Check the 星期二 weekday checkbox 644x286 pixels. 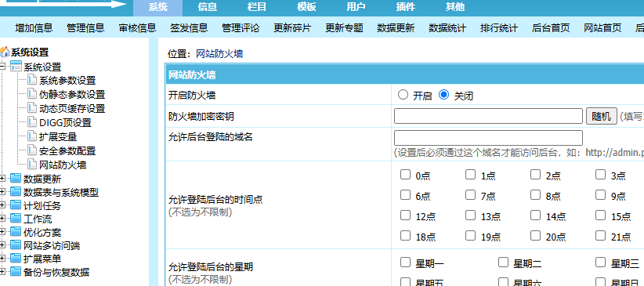[x=503, y=262]
